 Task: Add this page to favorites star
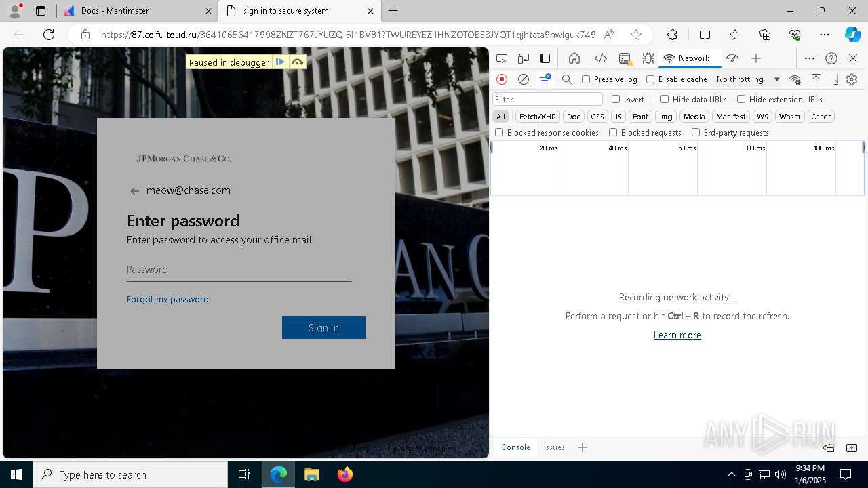(x=635, y=35)
